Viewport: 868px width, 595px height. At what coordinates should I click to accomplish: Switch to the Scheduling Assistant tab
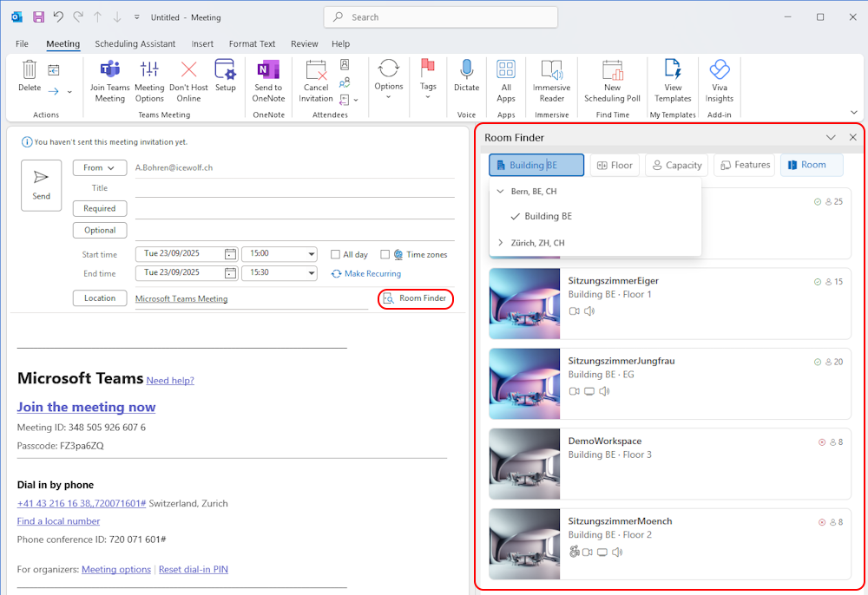tap(135, 43)
